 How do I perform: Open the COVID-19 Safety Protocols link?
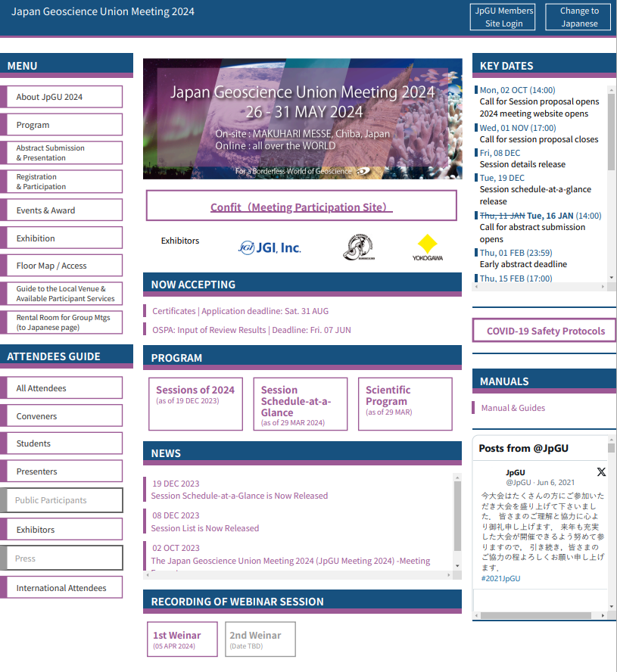[544, 331]
